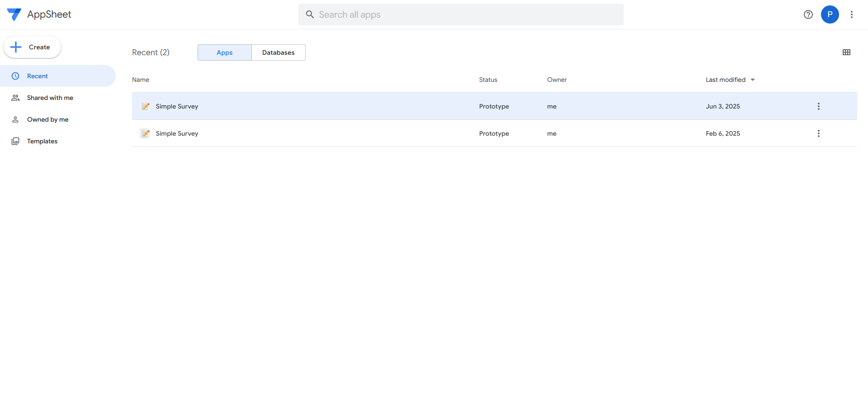The width and height of the screenshot is (868, 412).
Task: Open the Last modified sort dropdown
Action: [x=729, y=79]
